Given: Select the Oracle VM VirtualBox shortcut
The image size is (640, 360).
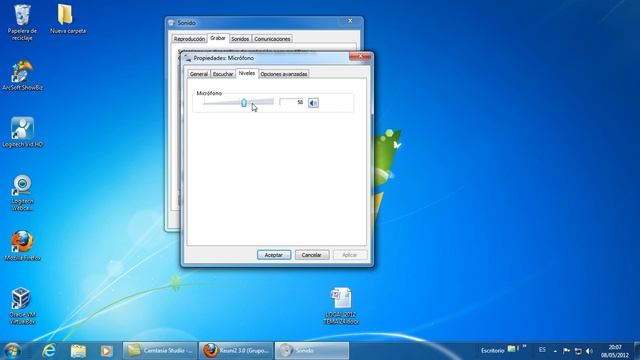Looking at the screenshot, I should pyautogui.click(x=22, y=306).
